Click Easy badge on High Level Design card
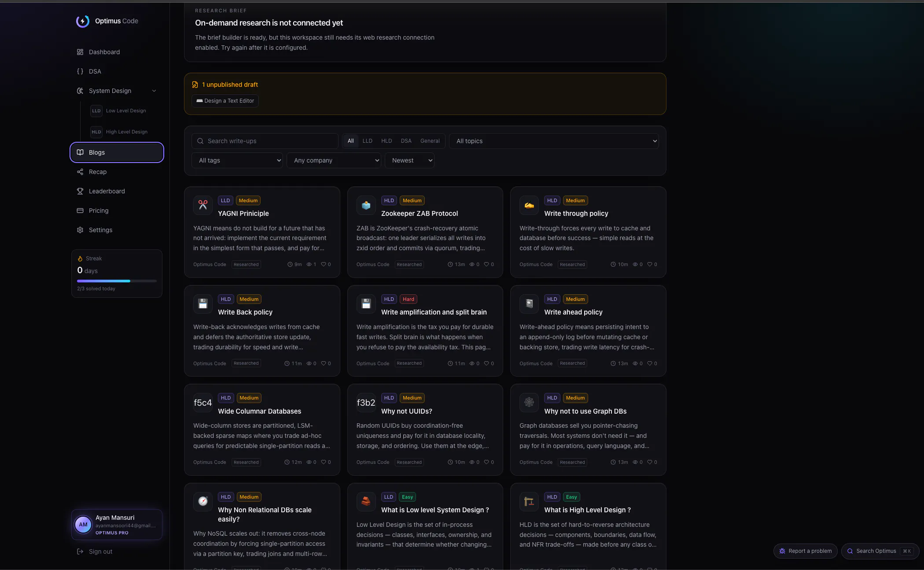 coord(571,497)
